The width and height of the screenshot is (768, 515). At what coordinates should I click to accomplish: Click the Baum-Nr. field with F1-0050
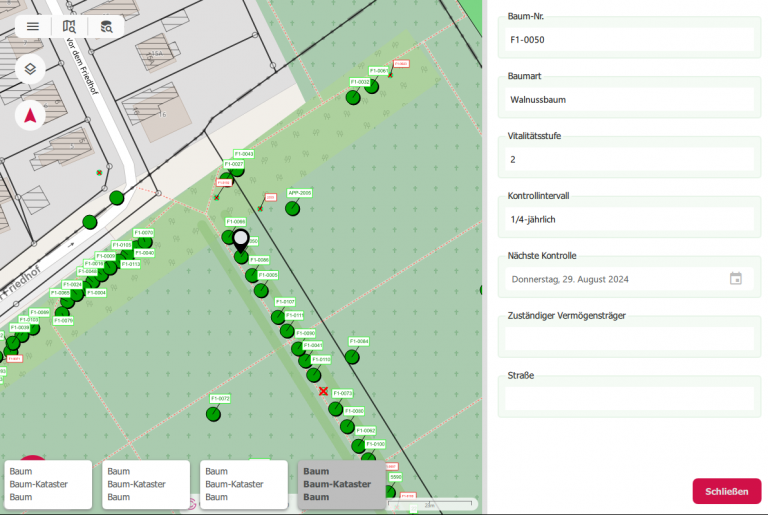click(x=629, y=40)
